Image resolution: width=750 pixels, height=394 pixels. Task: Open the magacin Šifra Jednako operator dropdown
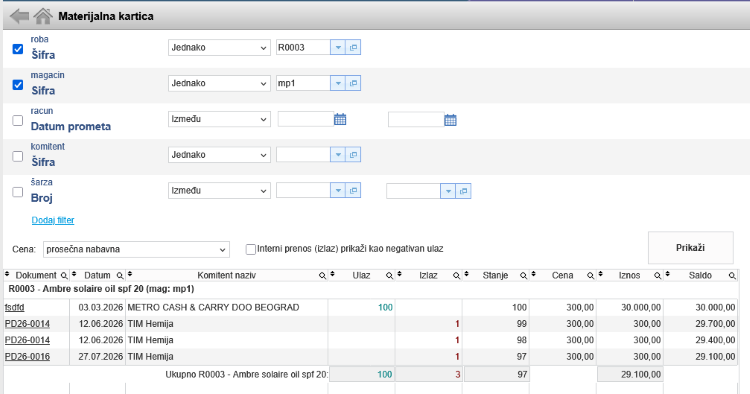click(219, 83)
